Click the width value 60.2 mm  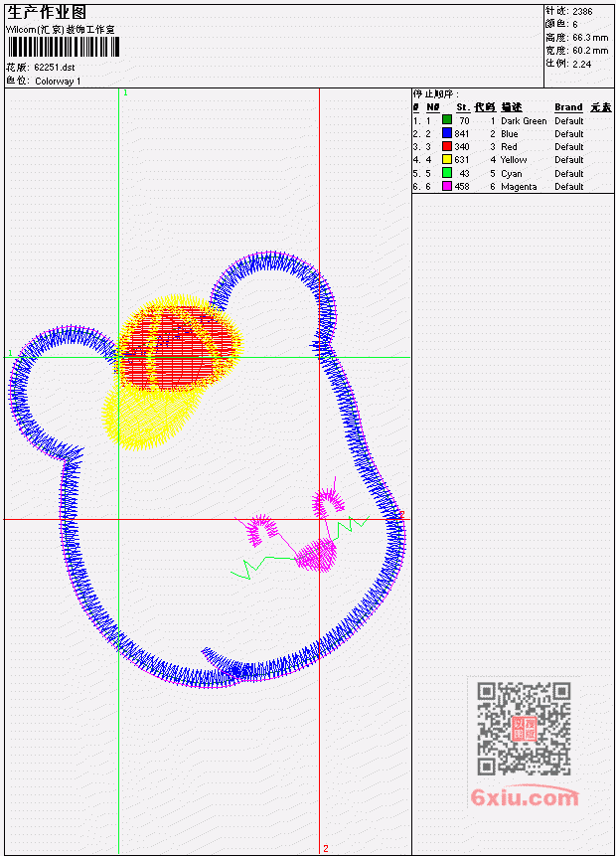[x=590, y=51]
